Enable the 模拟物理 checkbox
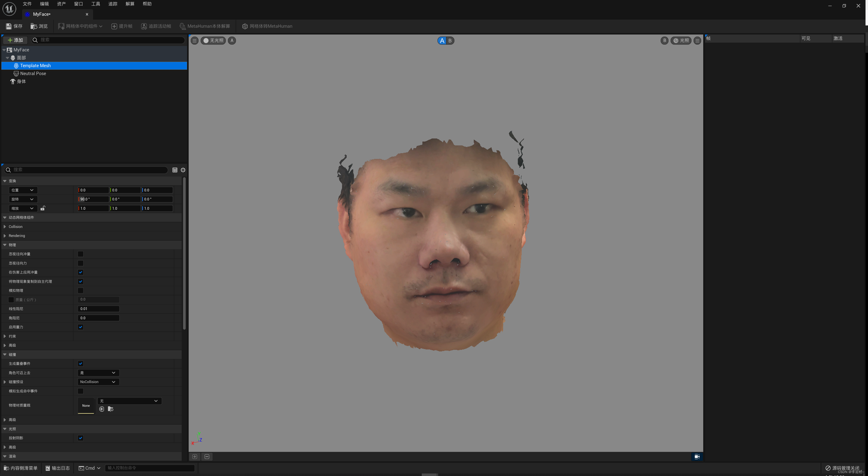The image size is (868, 476). pos(80,290)
